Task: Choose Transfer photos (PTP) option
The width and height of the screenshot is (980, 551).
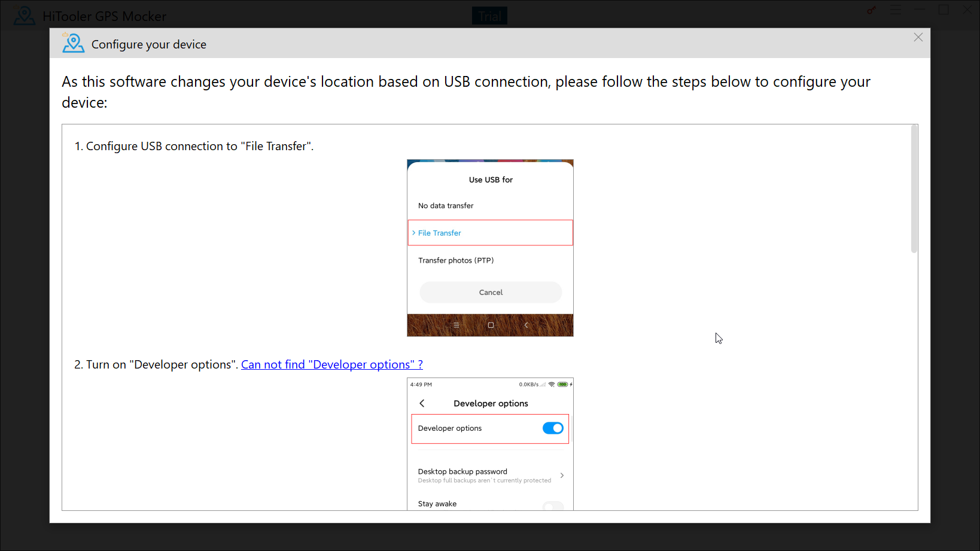Action: (456, 261)
